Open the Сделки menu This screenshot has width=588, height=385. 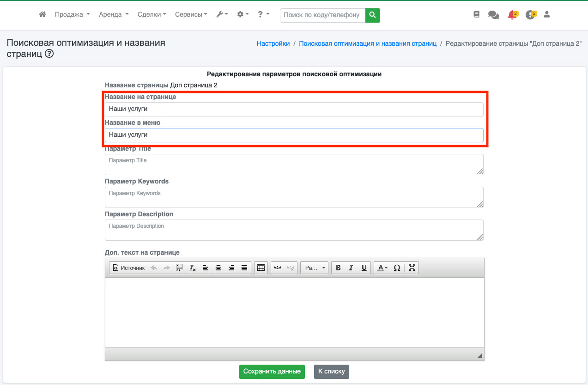tap(152, 15)
